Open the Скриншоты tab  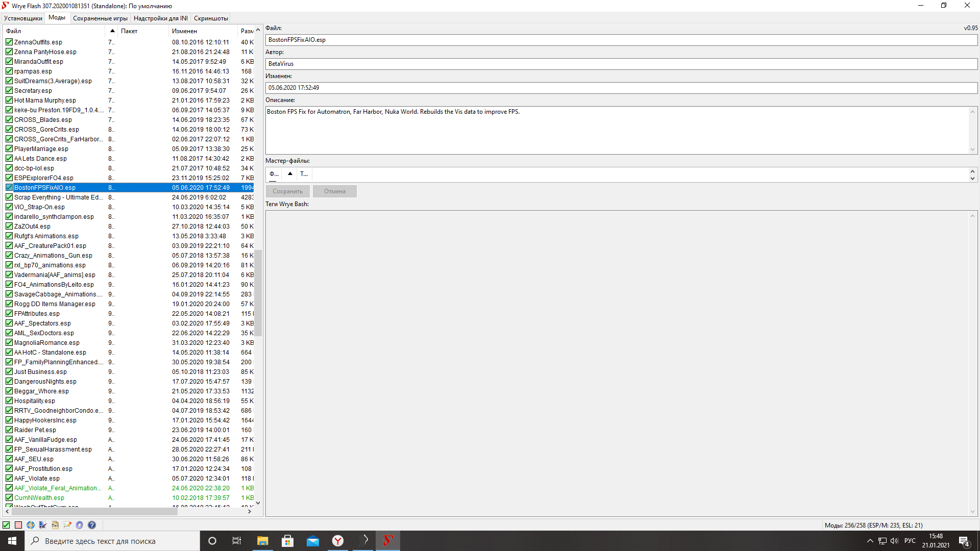[x=211, y=18]
